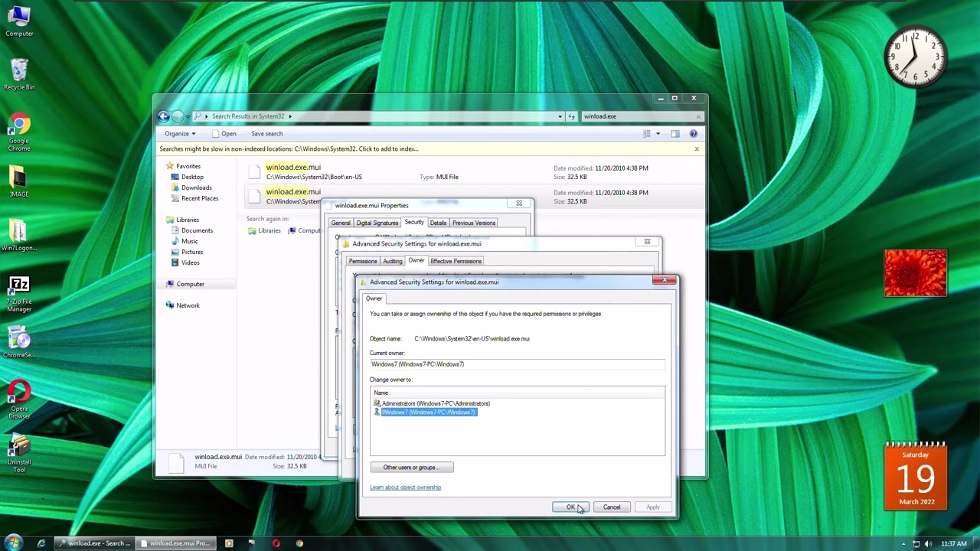Expand the address bar history dropdown
The width and height of the screenshot is (980, 551).
pyautogui.click(x=560, y=116)
